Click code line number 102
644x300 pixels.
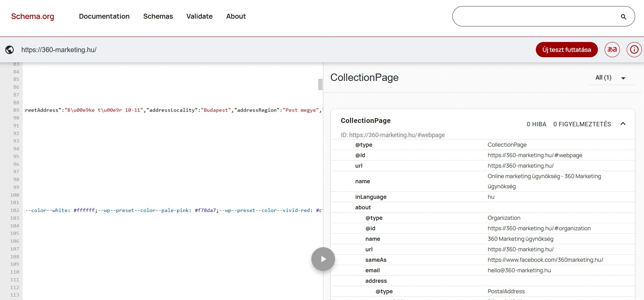(15, 210)
